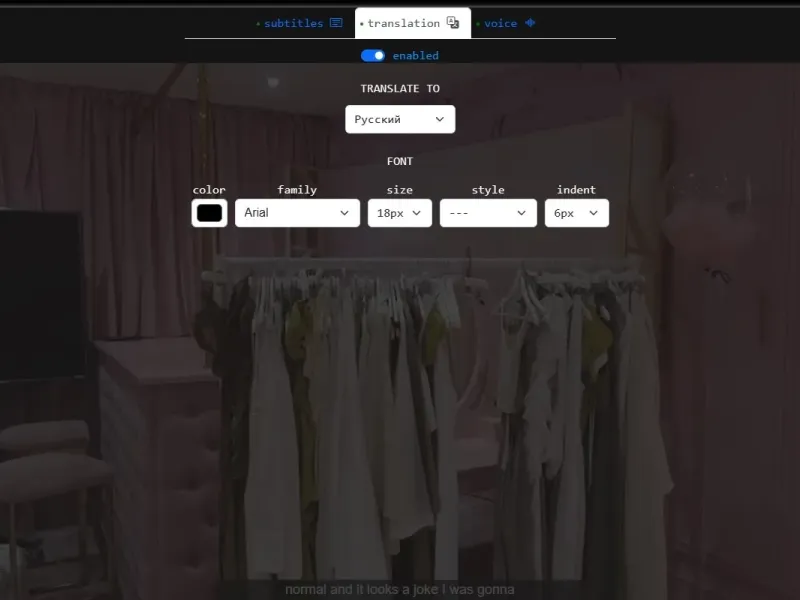The width and height of the screenshot is (800, 600).
Task: Open the font family Arial dropdown
Action: (x=297, y=213)
